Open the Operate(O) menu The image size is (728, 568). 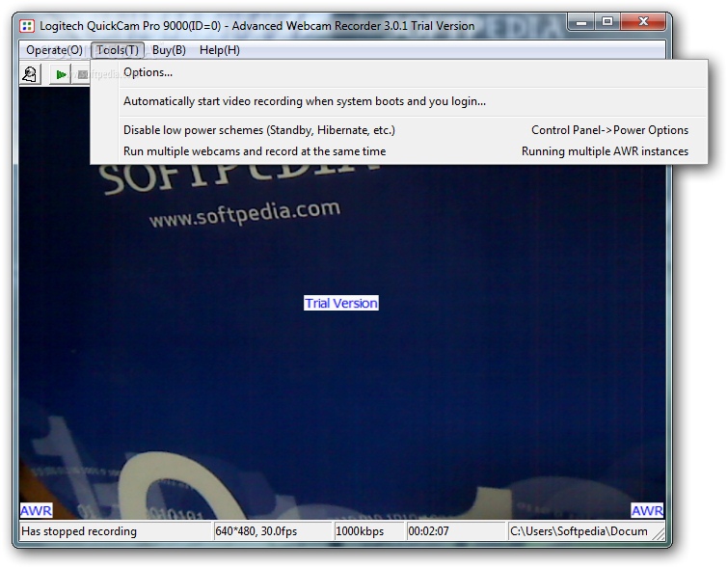(x=54, y=50)
